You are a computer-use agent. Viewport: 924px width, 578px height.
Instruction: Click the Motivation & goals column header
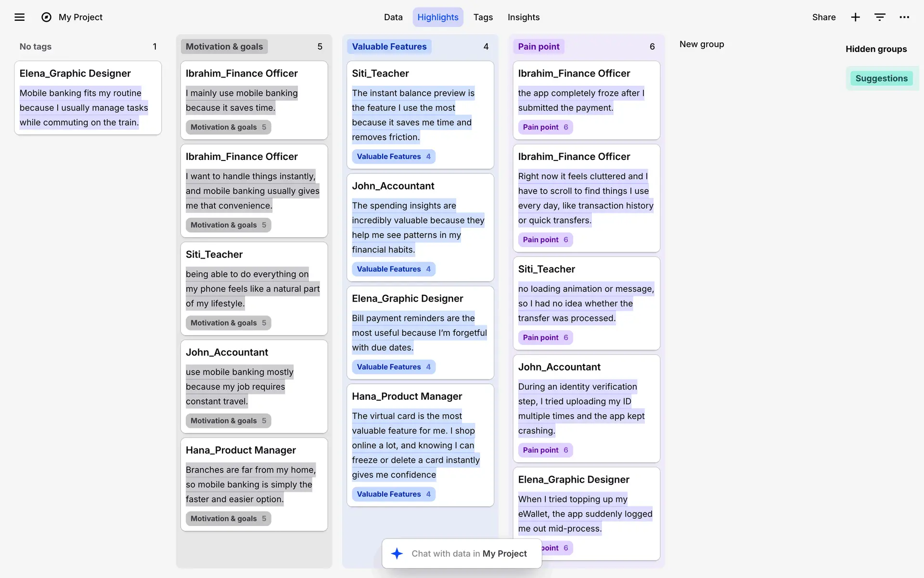[224, 47]
